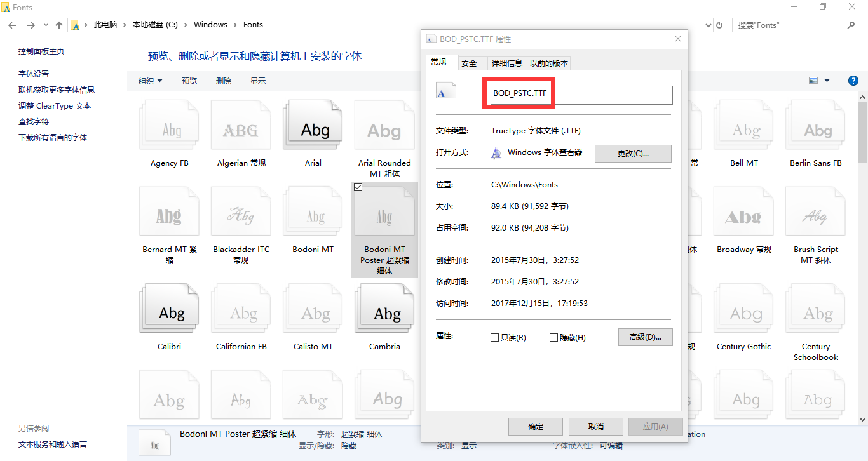868x461 pixels.
Task: Go up one folder level arrow
Action: [59, 25]
